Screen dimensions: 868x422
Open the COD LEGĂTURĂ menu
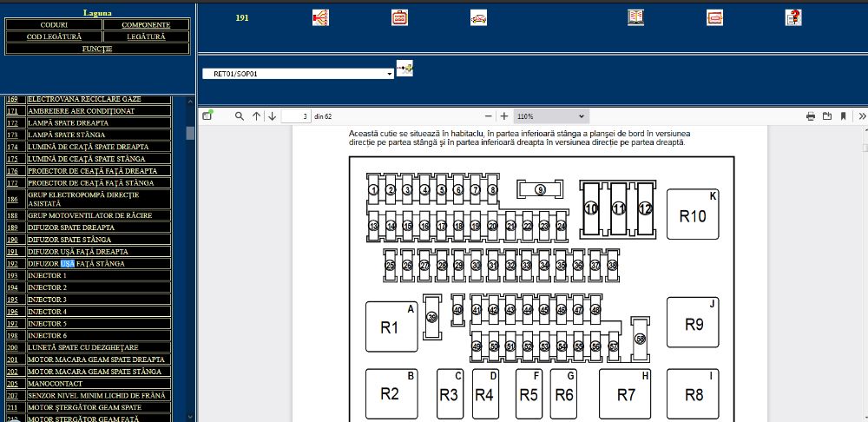pyautogui.click(x=54, y=36)
